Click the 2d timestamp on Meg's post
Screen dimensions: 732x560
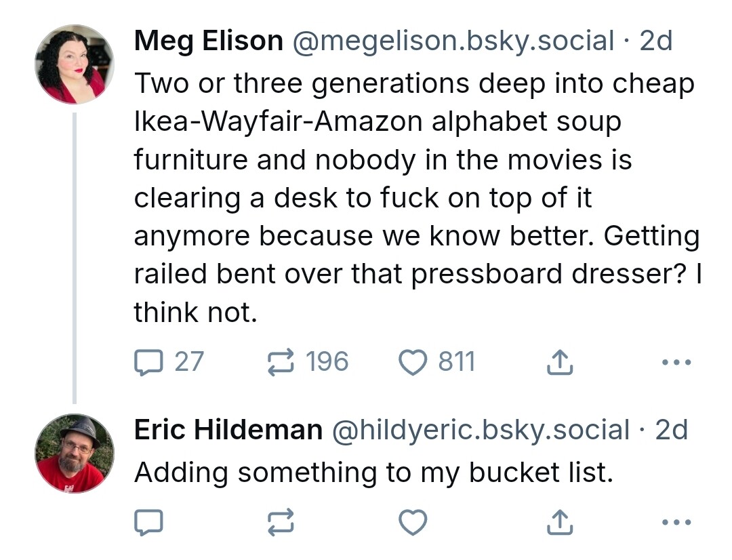[x=655, y=41]
